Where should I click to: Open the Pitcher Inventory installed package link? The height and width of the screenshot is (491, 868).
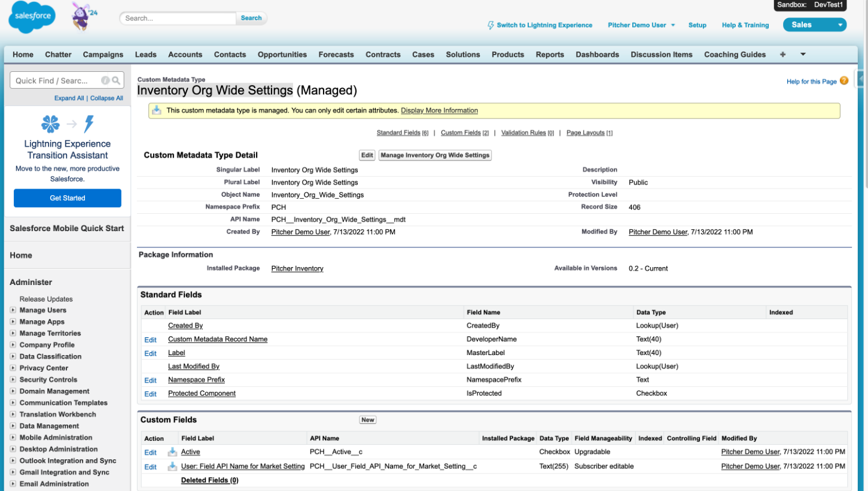click(x=297, y=268)
